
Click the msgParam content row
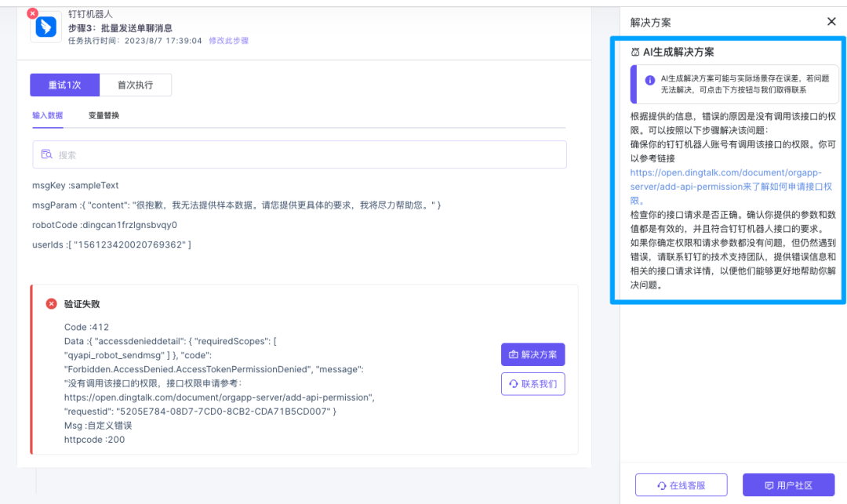coord(236,205)
